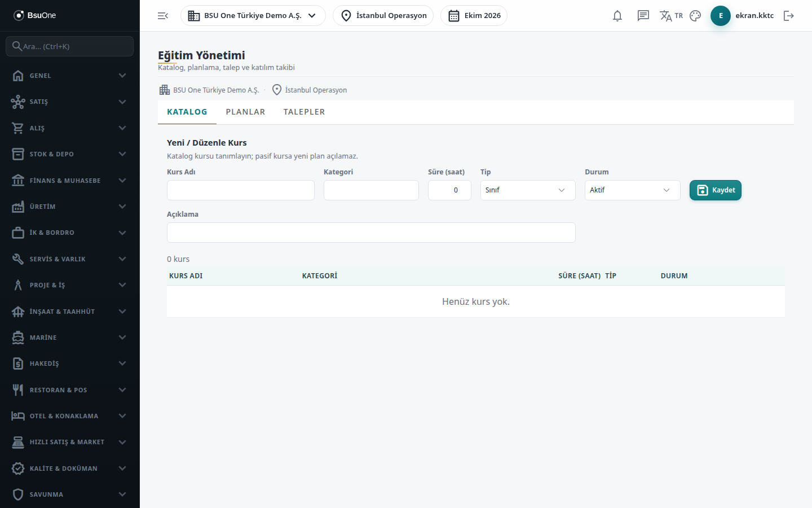Click the sidebar search box Ara...
812x508 pixels.
pyautogui.click(x=70, y=46)
